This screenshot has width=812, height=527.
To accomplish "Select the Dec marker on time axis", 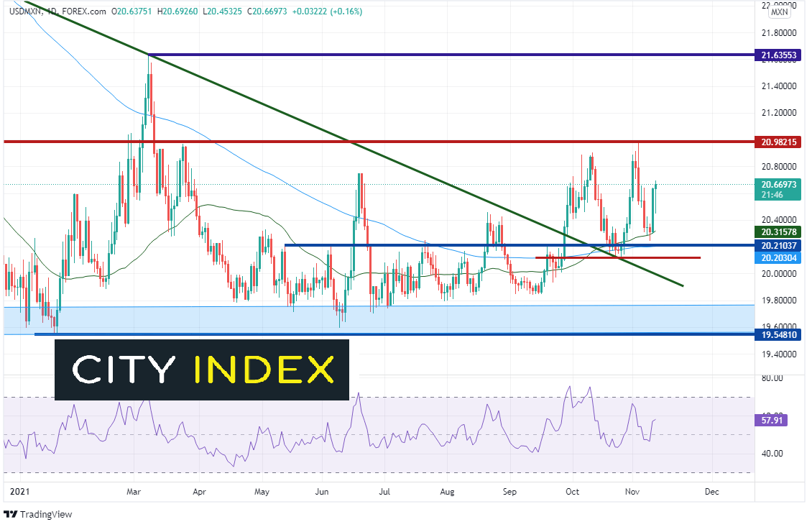I will (x=711, y=492).
